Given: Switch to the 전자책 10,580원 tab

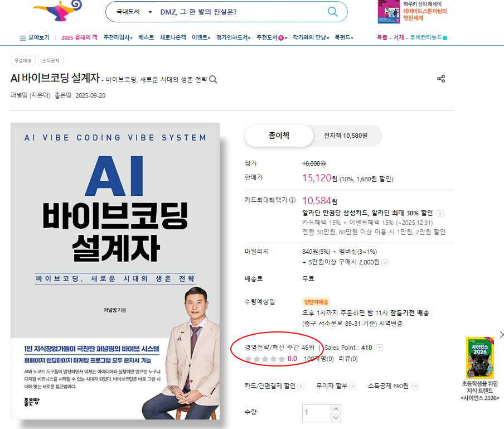Looking at the screenshot, I should pyautogui.click(x=346, y=136).
